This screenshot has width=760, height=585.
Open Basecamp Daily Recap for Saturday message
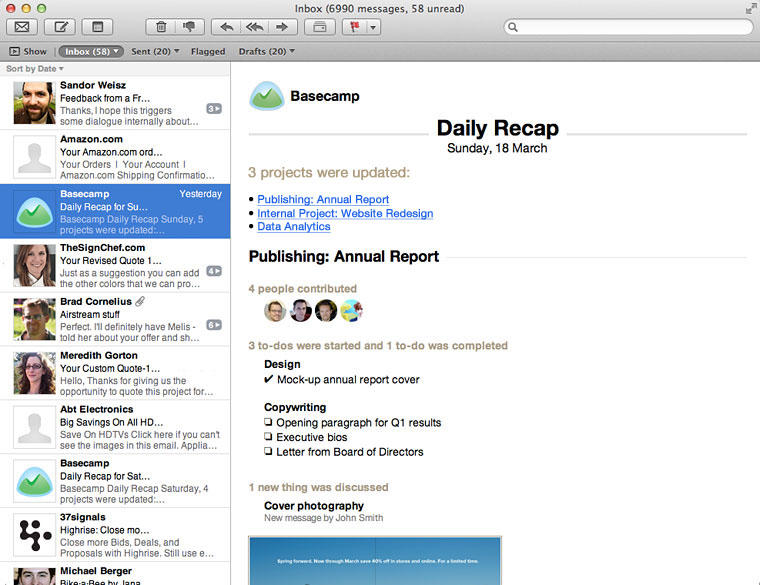click(x=115, y=481)
